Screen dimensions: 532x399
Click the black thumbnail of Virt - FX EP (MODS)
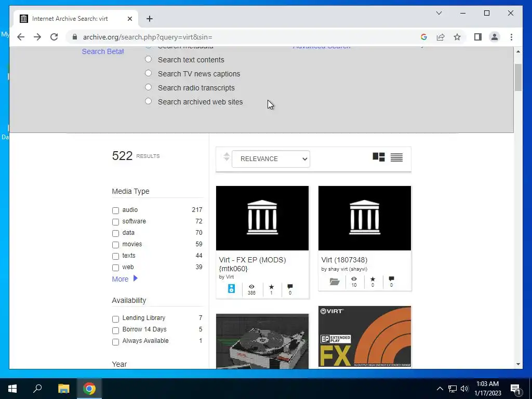tap(262, 218)
